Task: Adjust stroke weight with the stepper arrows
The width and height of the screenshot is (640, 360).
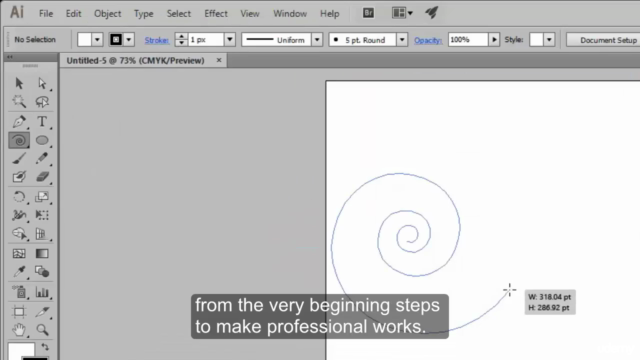Action: point(181,40)
